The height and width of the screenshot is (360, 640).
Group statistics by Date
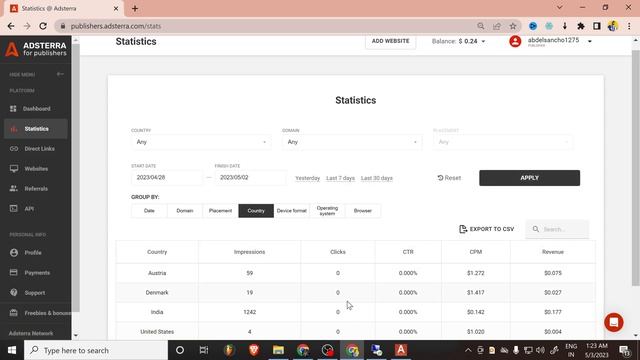point(149,211)
